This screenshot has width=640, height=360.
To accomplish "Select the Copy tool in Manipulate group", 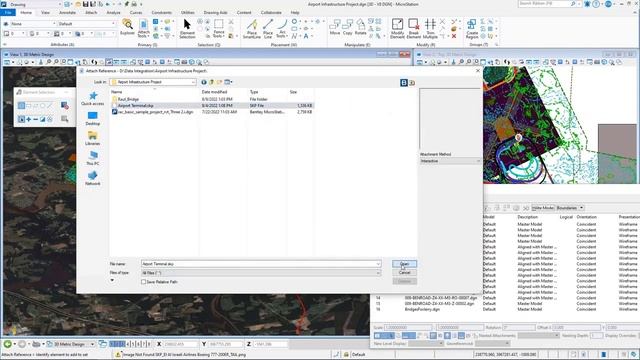I will click(347, 27).
